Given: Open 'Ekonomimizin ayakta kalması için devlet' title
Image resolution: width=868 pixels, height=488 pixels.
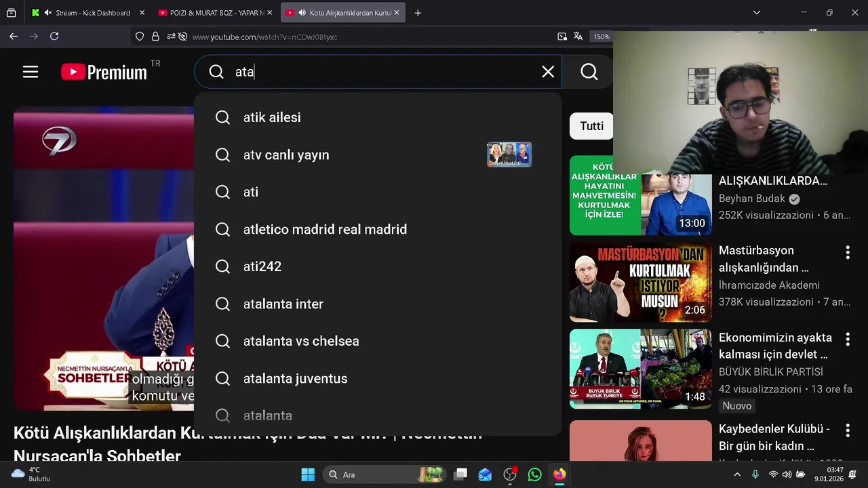Looking at the screenshot, I should (x=775, y=346).
